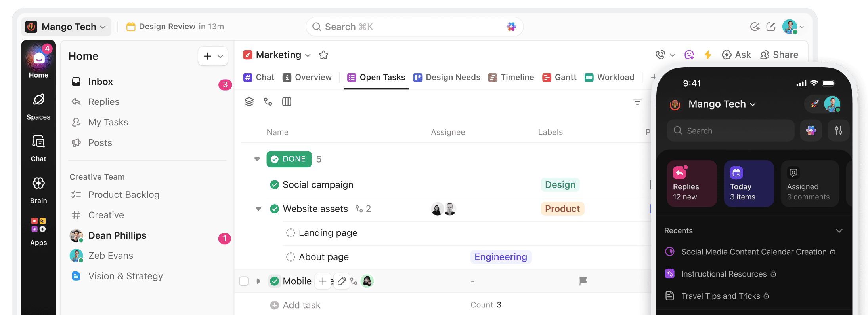Screen dimensions: 868x315
Task: Click the filter icon in the task list
Action: click(637, 102)
